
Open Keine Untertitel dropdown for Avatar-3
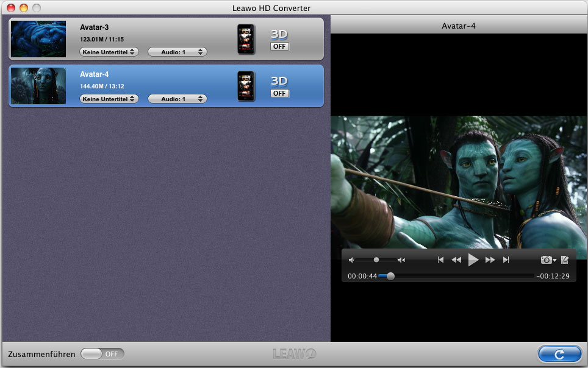(x=109, y=52)
